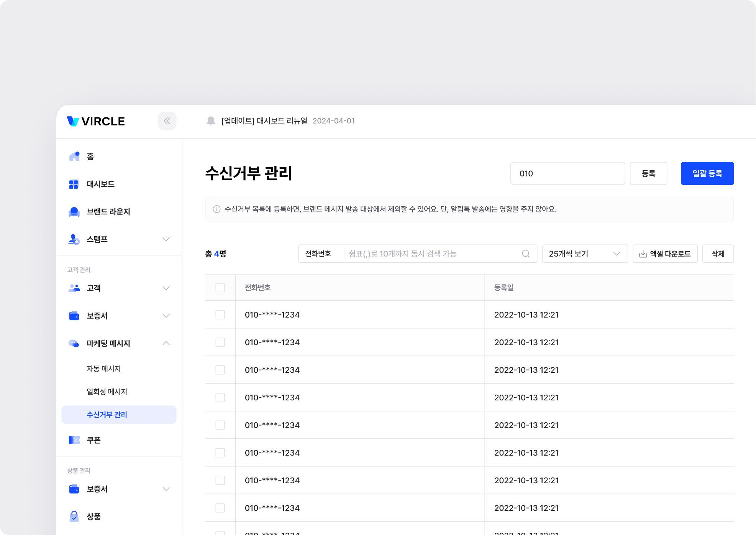The image size is (756, 535).
Task: Open the 홈 home icon
Action: (x=74, y=156)
